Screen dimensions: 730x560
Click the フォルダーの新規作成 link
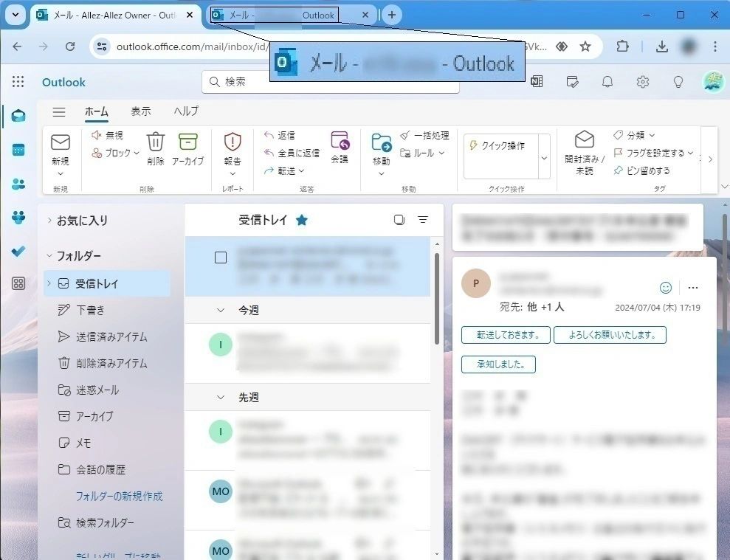coord(119,497)
